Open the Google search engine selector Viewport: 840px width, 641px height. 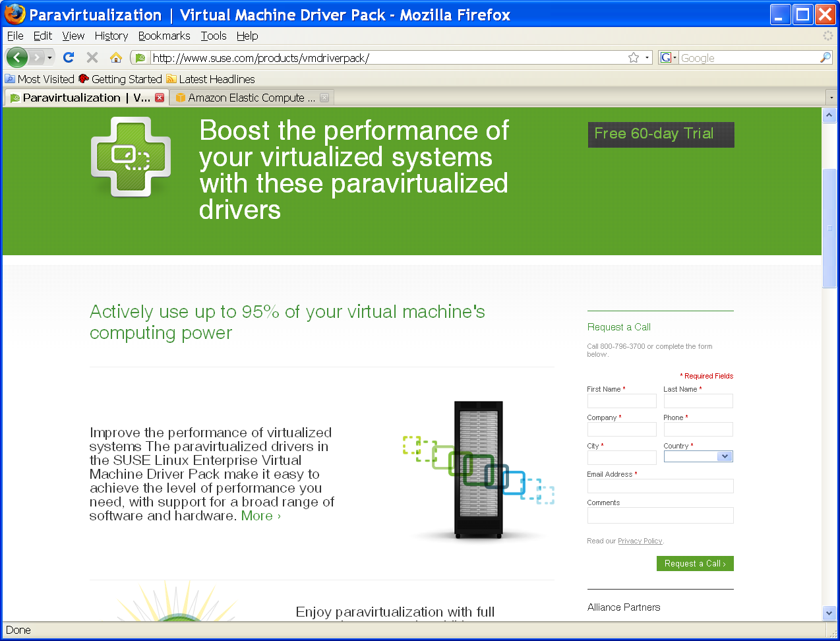click(x=669, y=58)
